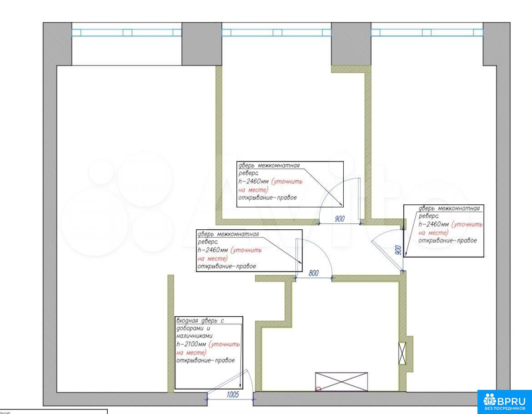Click the 'входная дверь' annotation box
The width and height of the screenshot is (532, 414).
coord(209,353)
